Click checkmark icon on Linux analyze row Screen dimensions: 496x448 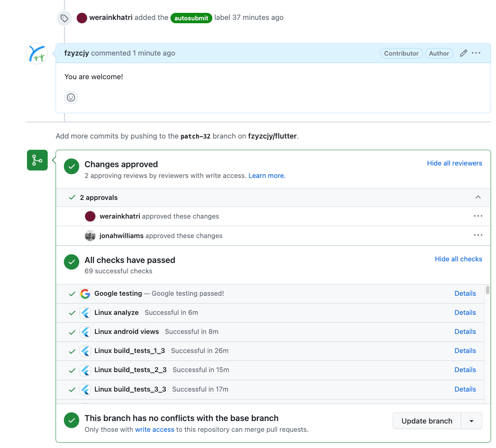(x=72, y=313)
